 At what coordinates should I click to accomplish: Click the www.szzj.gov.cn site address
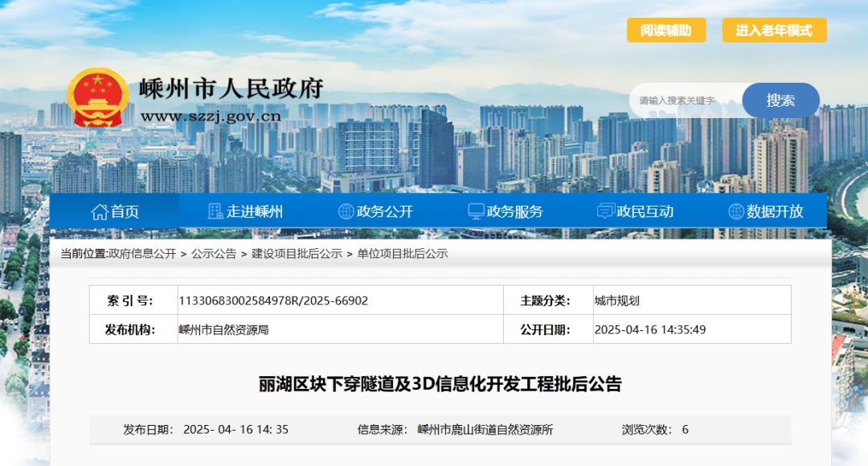pos(211,116)
